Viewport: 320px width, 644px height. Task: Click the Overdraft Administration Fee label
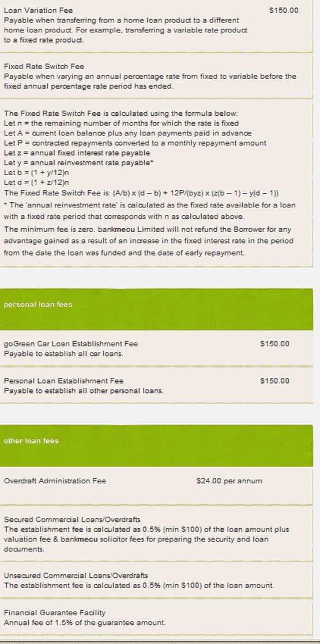tap(55, 481)
